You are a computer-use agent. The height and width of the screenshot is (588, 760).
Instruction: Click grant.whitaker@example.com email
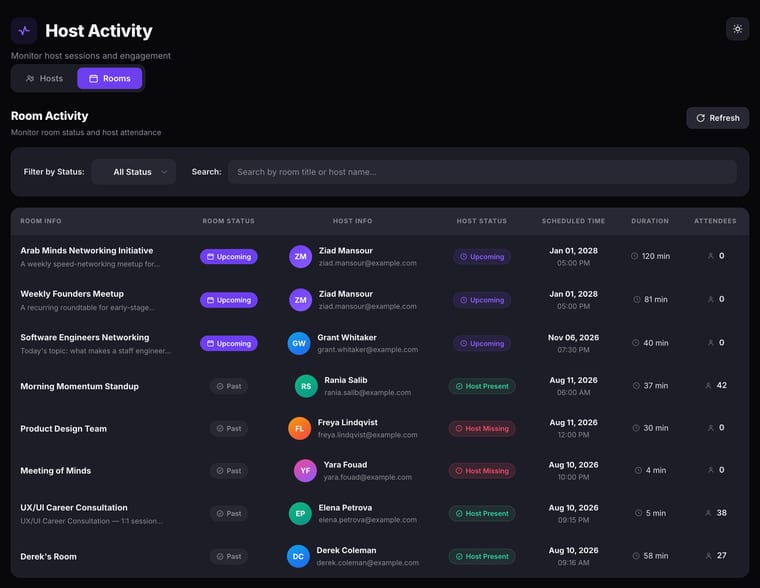368,350
